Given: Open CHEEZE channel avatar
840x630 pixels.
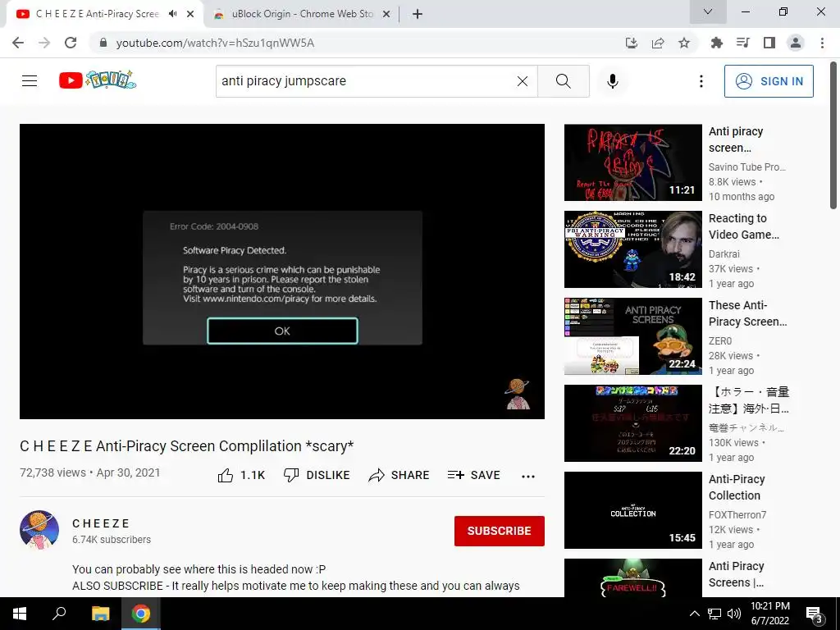Looking at the screenshot, I should tap(39, 530).
